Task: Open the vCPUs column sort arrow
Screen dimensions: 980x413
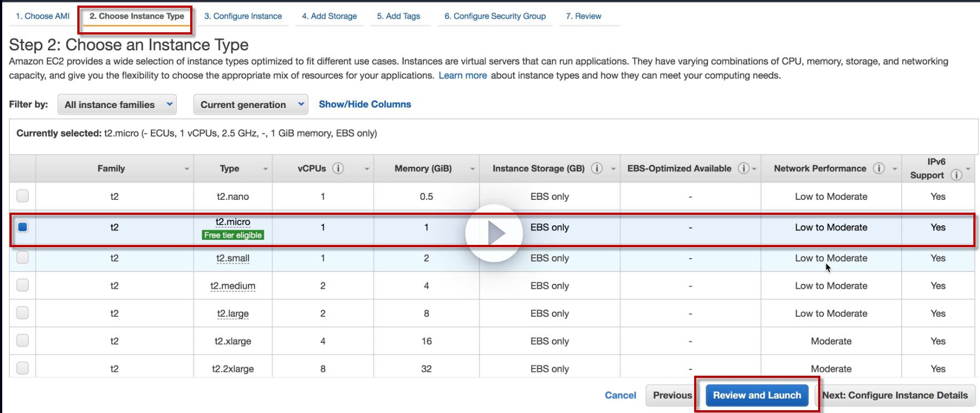Action: coord(367,169)
